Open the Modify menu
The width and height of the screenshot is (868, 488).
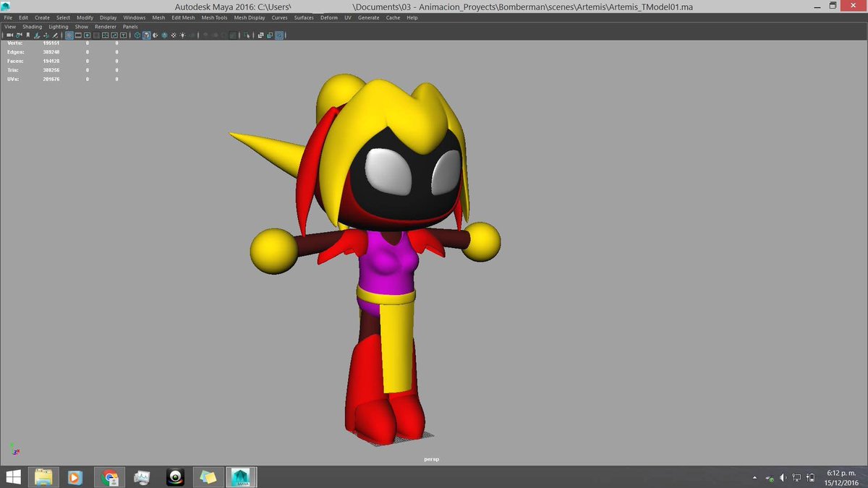85,17
